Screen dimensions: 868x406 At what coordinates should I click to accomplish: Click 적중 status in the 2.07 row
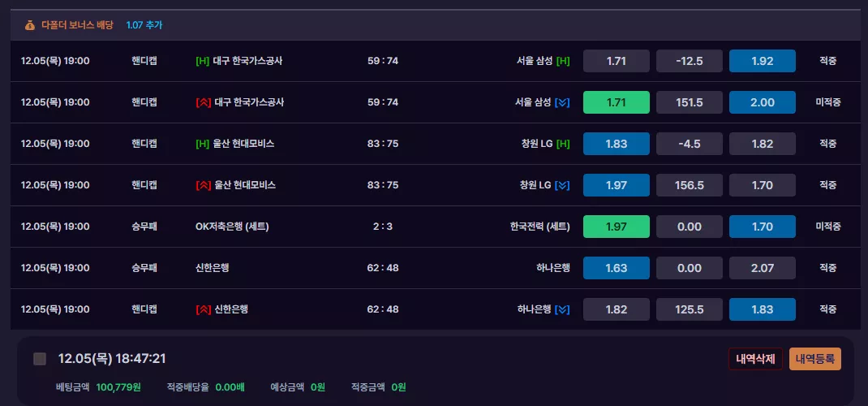coord(828,268)
